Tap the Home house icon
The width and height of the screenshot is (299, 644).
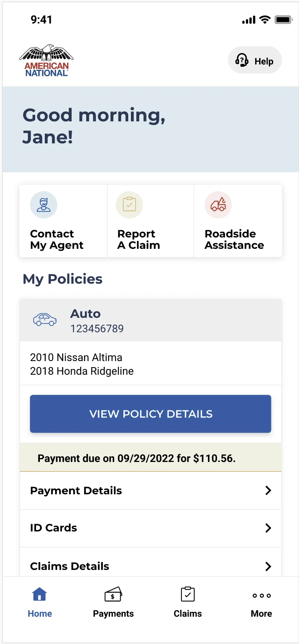39,594
